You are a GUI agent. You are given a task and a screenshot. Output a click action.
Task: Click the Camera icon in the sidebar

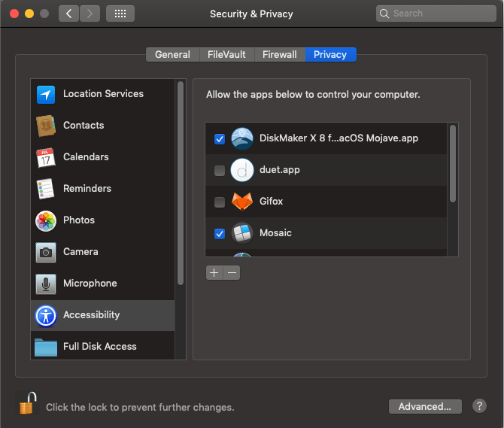(46, 253)
